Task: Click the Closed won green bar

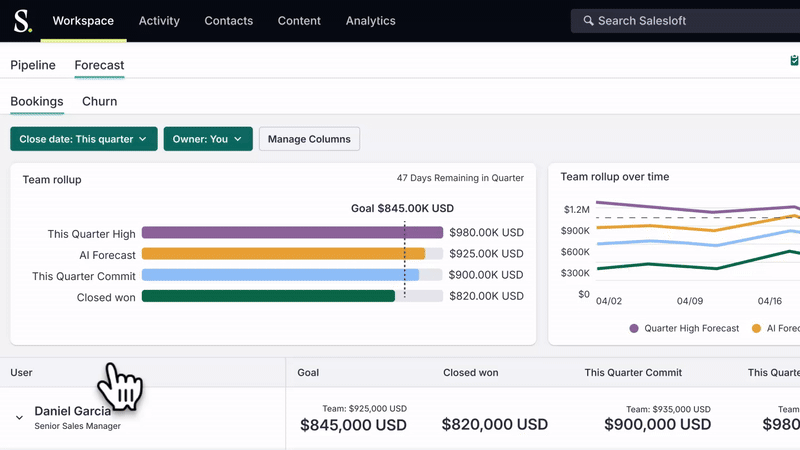Action: 268,296
